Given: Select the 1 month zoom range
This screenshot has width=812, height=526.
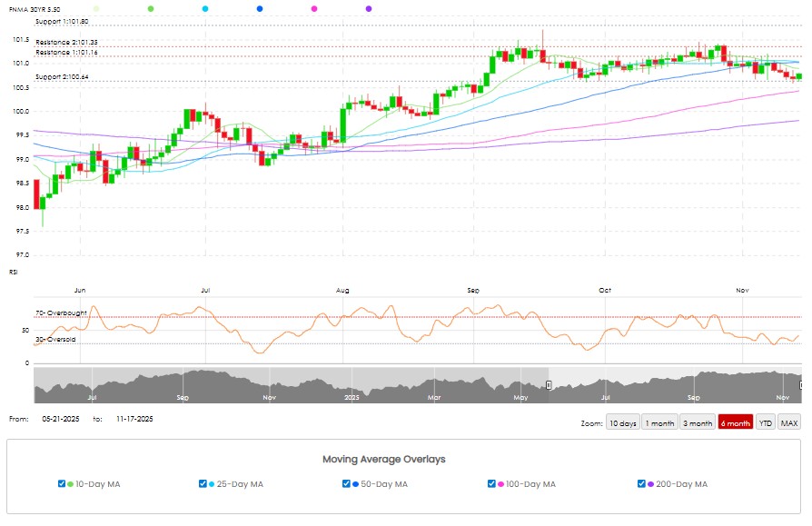Looking at the screenshot, I should (659, 423).
